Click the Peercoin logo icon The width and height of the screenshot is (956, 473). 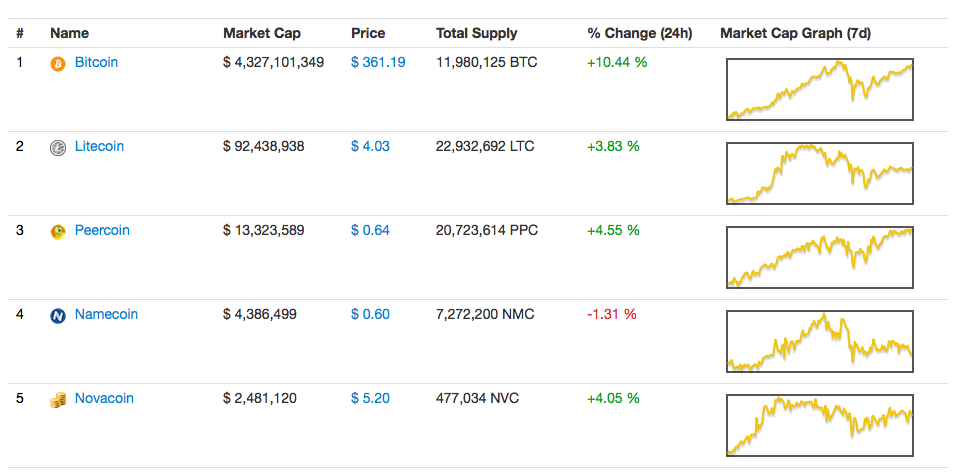pos(57,232)
